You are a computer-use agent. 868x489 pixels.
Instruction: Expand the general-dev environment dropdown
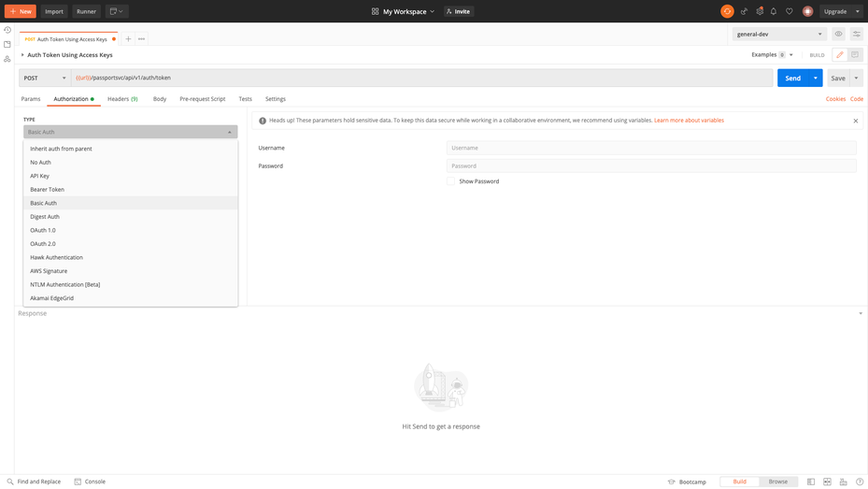point(779,34)
